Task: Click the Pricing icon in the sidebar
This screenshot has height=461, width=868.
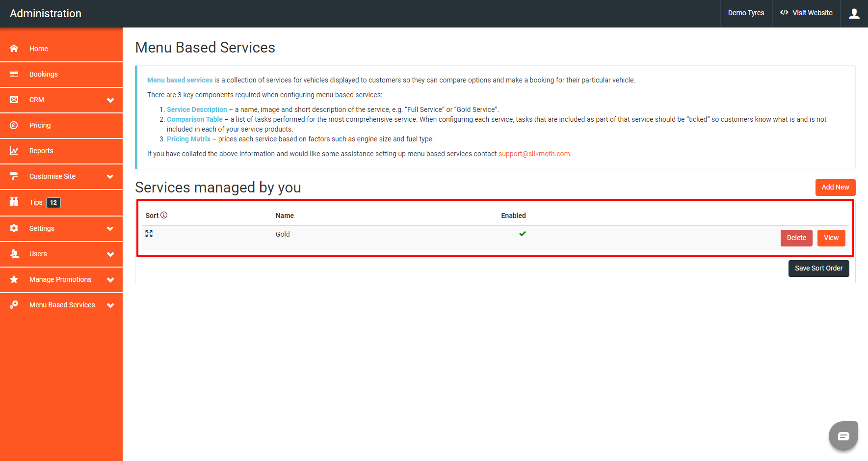Action: [x=14, y=125]
